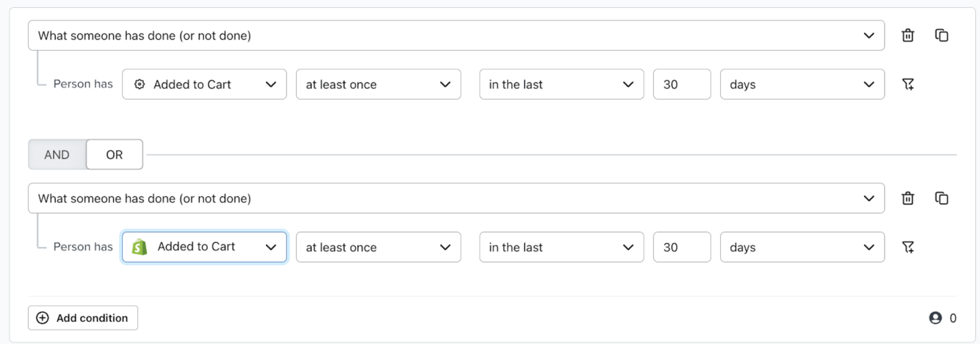Add filter to first Added to Cart row

908,84
